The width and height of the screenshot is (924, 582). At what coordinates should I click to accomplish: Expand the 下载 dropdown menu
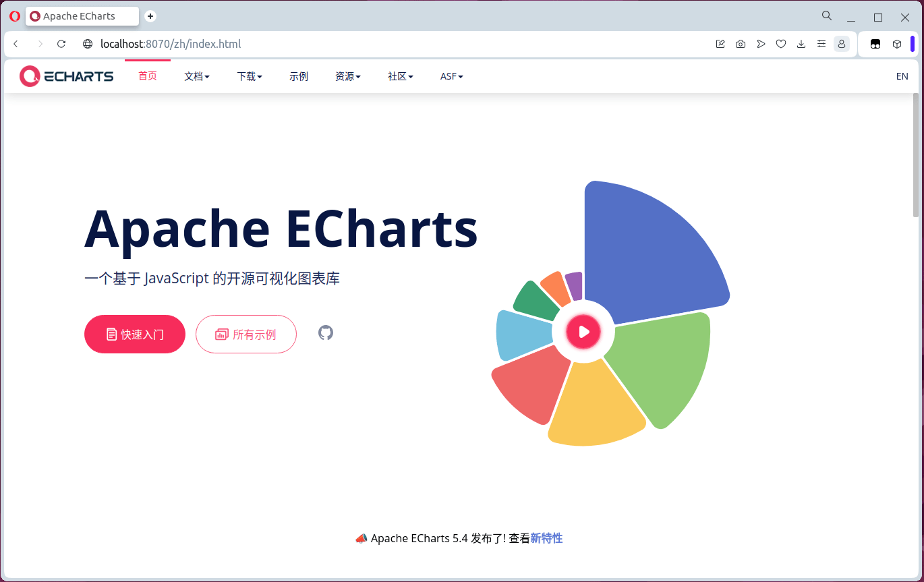click(250, 76)
